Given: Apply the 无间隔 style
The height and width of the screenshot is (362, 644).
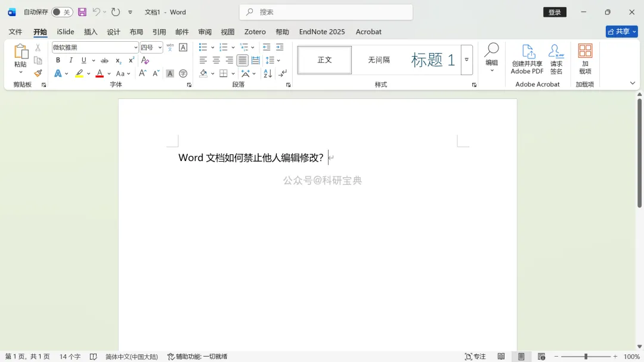Looking at the screenshot, I should point(379,60).
